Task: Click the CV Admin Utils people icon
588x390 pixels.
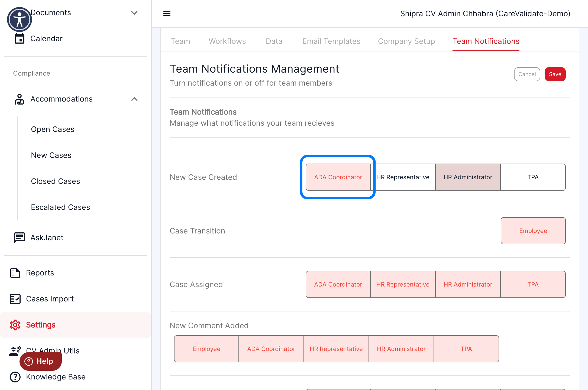Action: (15, 351)
